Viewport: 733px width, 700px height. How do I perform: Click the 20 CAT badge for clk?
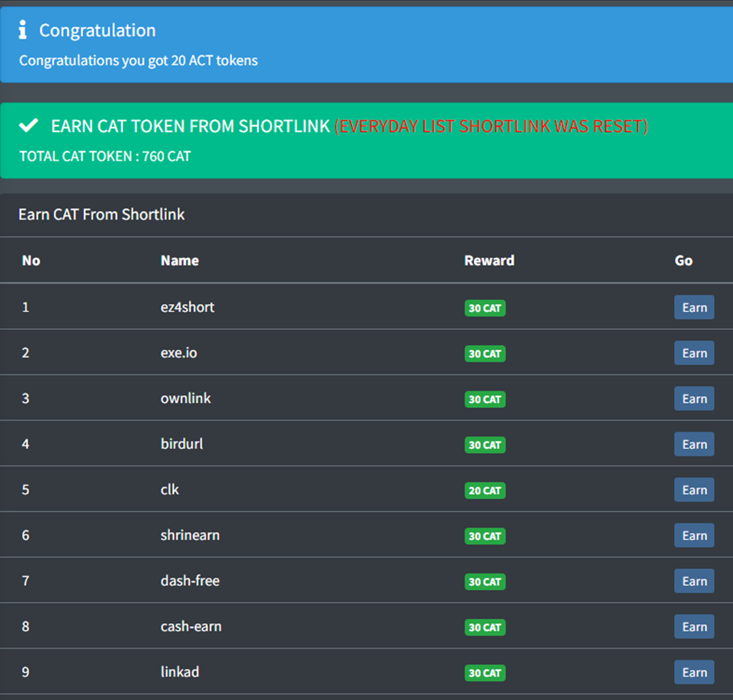click(485, 491)
